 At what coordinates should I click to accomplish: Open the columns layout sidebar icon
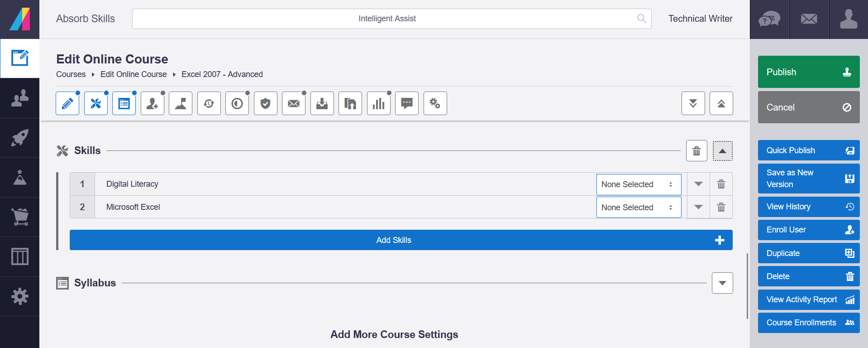[x=19, y=256]
